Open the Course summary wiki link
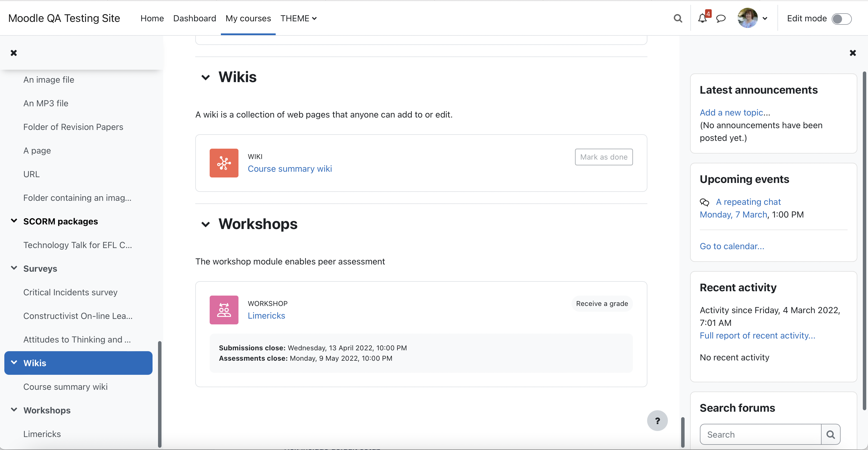The image size is (868, 450). [x=290, y=169]
